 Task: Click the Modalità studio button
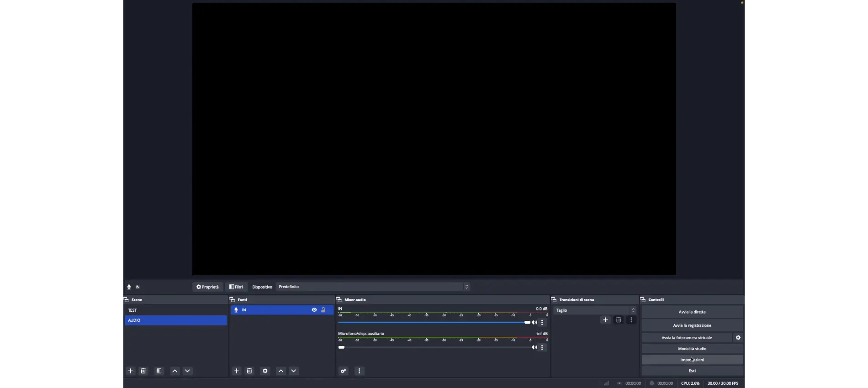pos(692,349)
